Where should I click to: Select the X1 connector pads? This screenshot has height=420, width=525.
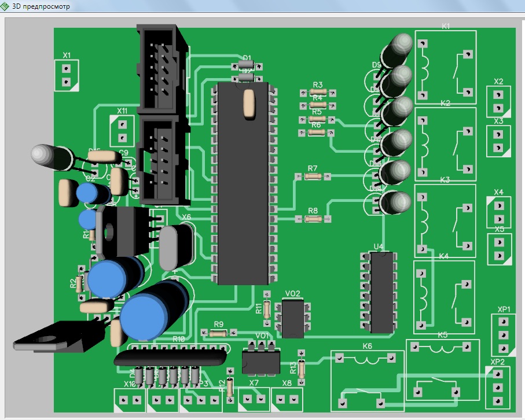pos(66,75)
